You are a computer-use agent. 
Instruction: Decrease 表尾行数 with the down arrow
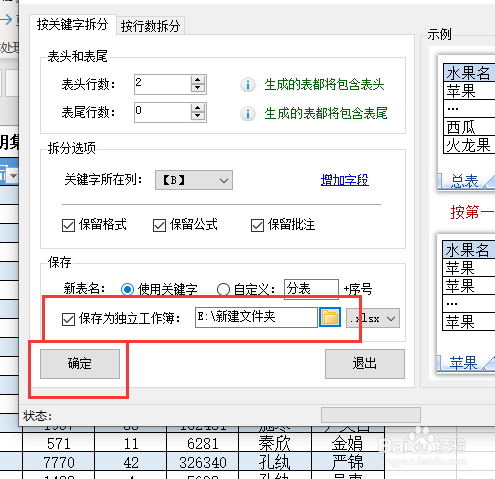(198, 116)
